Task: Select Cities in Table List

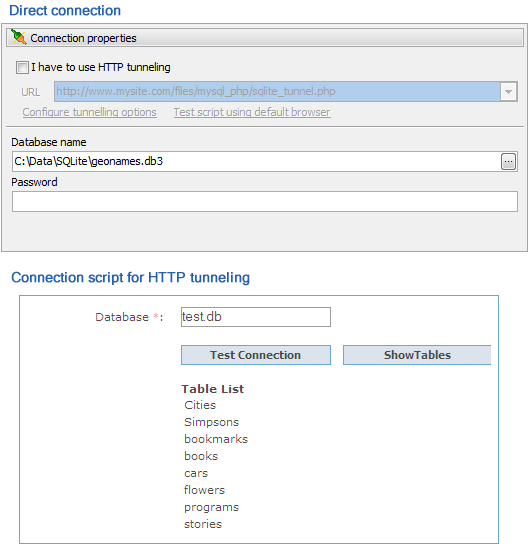Action: tap(200, 405)
